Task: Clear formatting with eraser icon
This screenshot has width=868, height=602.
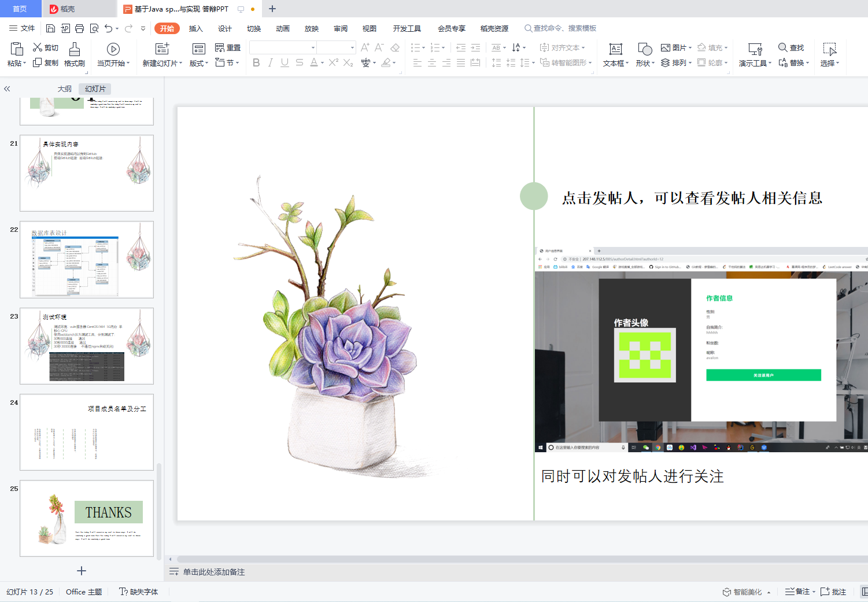Action: [395, 47]
